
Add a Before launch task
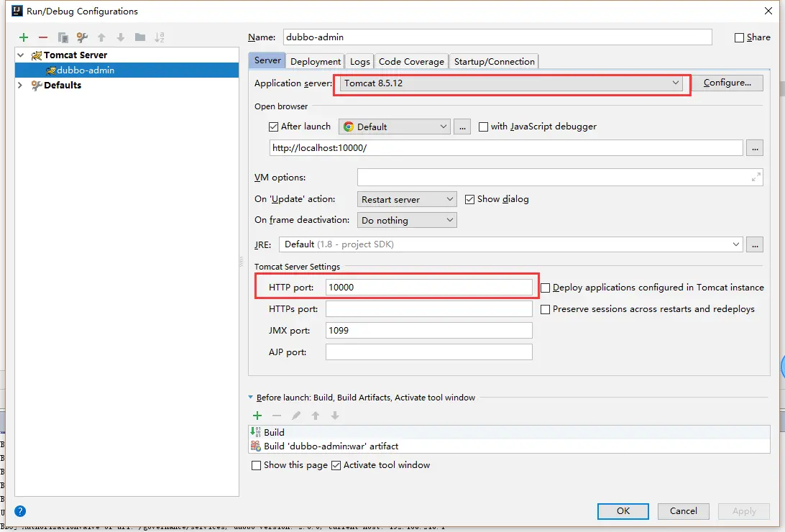click(x=257, y=416)
